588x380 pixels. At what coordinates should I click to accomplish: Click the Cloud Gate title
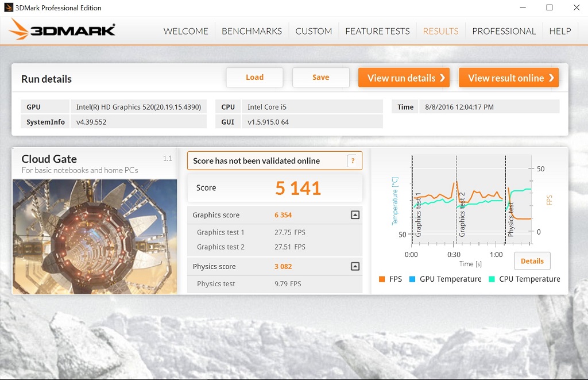tap(49, 159)
